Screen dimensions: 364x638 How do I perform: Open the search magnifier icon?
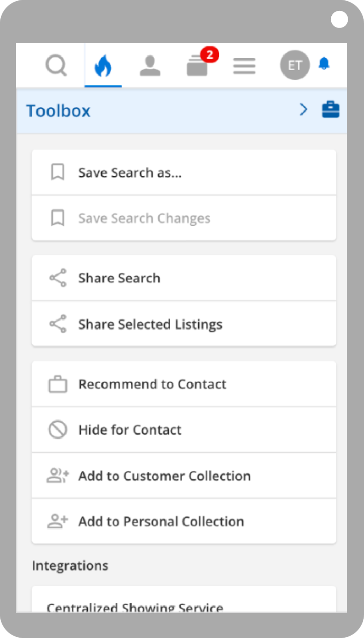point(56,65)
